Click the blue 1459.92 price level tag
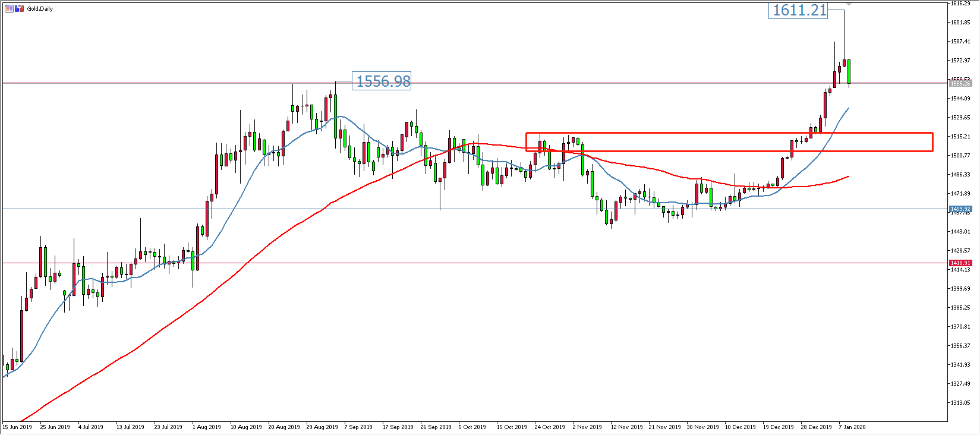Screen dimensions: 980x435 (x=960, y=209)
